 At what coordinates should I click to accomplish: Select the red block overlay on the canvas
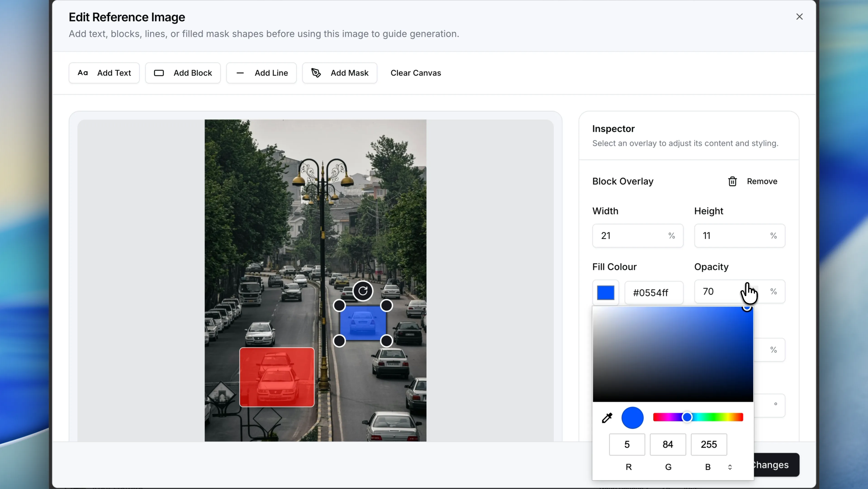[277, 376]
